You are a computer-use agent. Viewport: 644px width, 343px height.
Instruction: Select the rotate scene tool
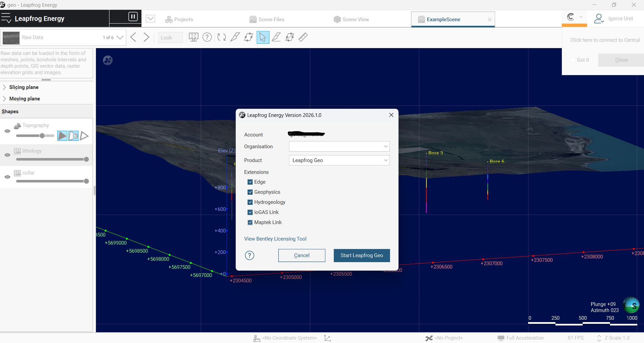pos(222,37)
